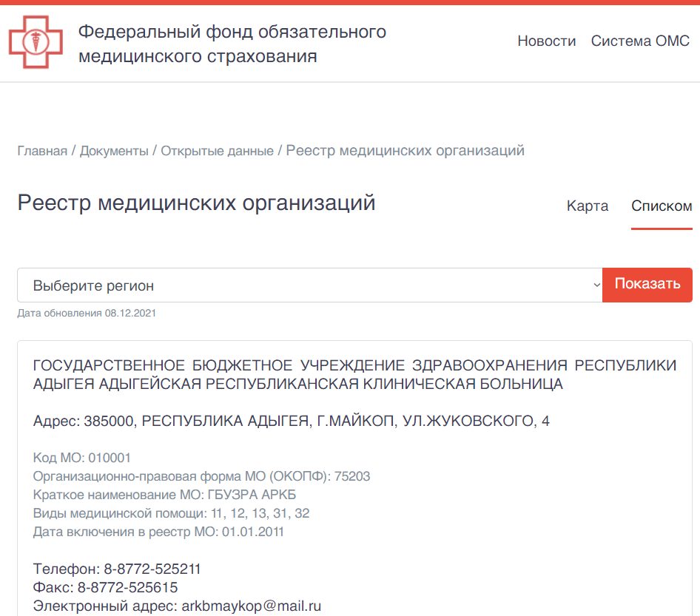Open the Новости menu item
The image size is (700, 616).
(546, 41)
